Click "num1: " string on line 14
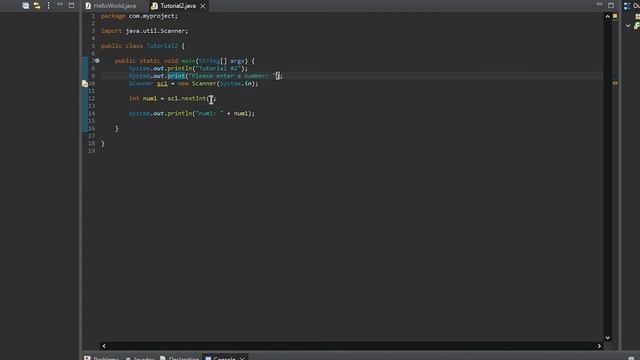This screenshot has width=640, height=360. click(210, 113)
